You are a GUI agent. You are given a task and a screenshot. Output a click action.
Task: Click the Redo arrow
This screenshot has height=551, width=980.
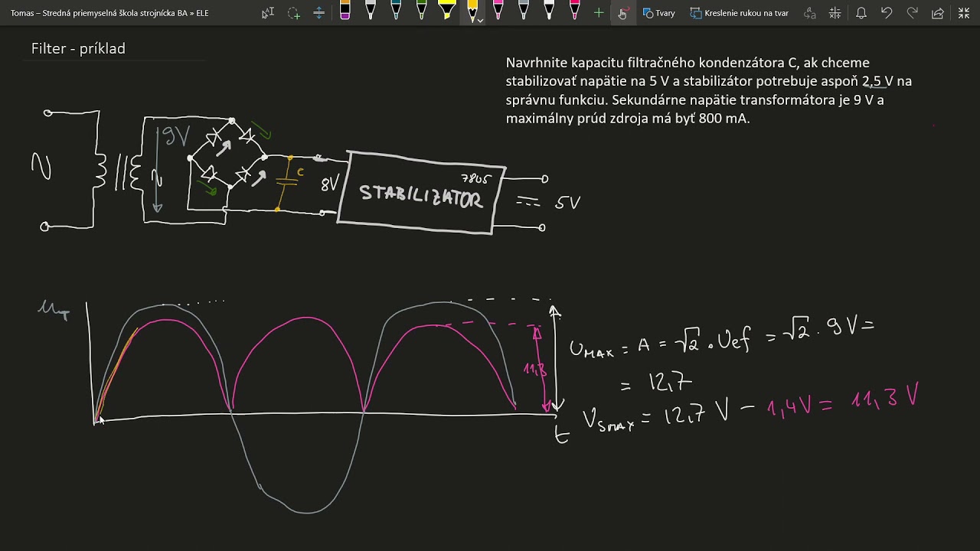(x=912, y=13)
